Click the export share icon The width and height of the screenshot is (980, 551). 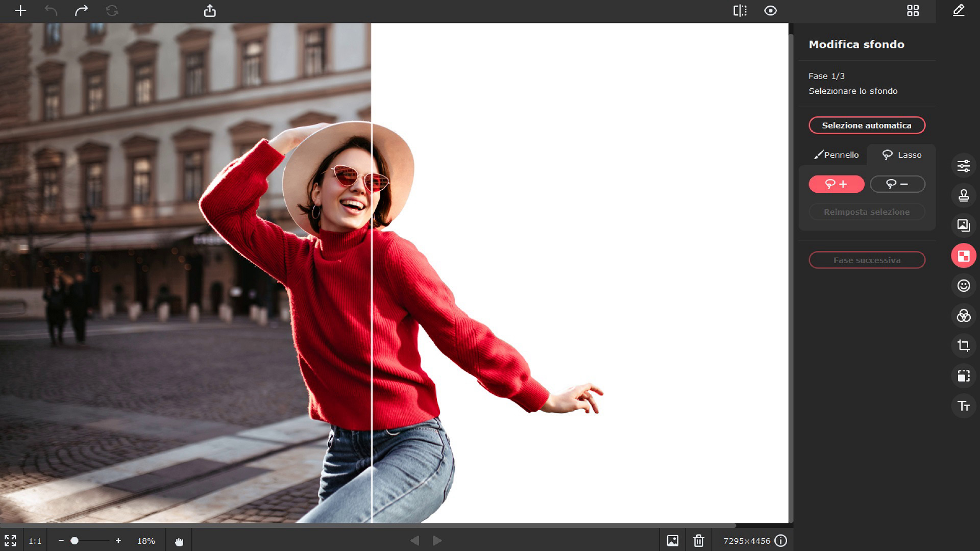click(210, 11)
